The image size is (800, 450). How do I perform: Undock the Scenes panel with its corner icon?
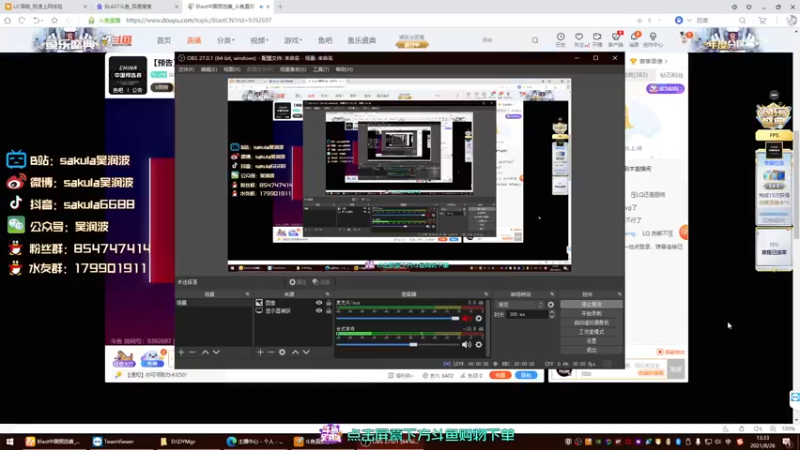247,294
